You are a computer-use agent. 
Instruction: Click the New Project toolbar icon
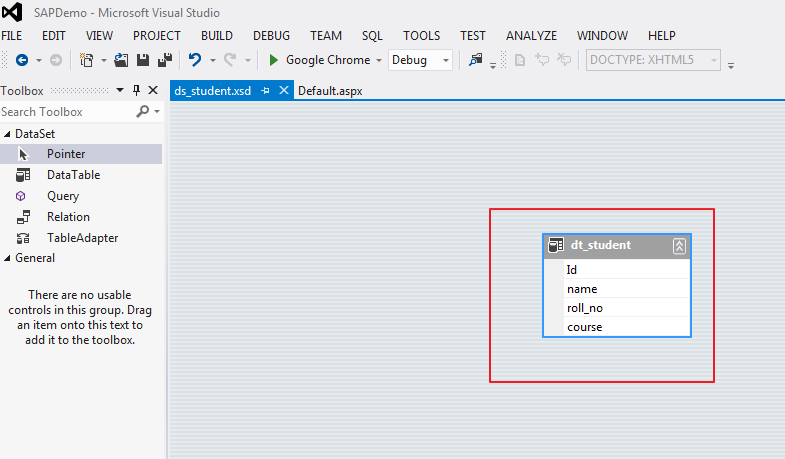[x=87, y=60]
